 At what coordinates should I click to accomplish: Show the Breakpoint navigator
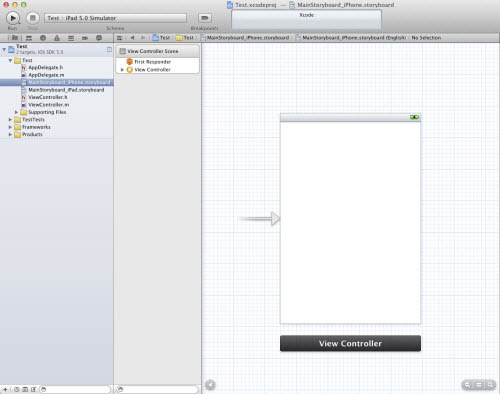tap(85, 38)
